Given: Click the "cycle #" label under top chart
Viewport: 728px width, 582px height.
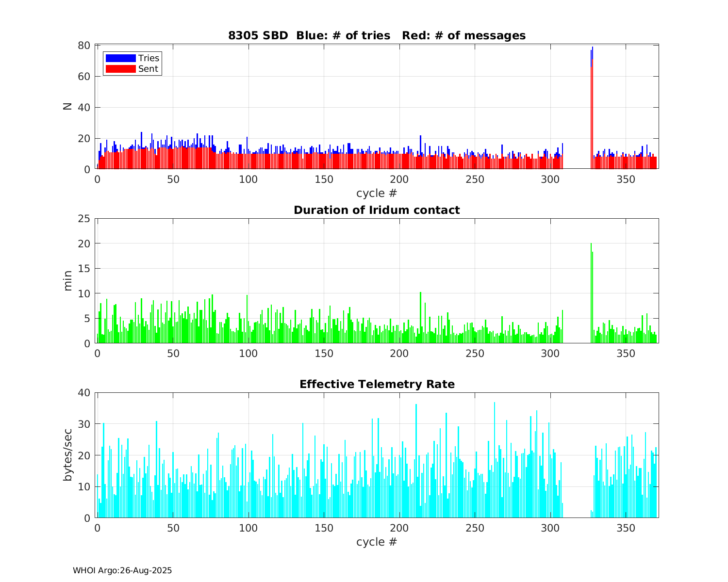Looking at the screenshot, I should point(377,193).
